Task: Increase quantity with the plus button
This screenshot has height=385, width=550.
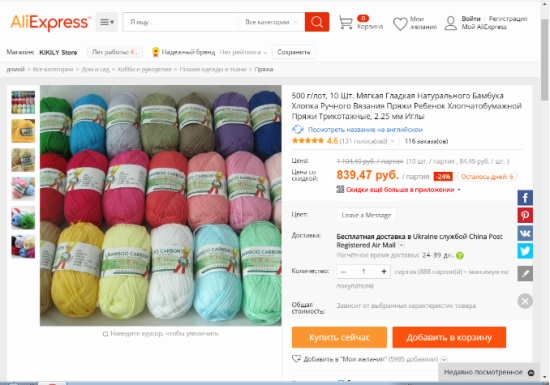Action: (384, 271)
